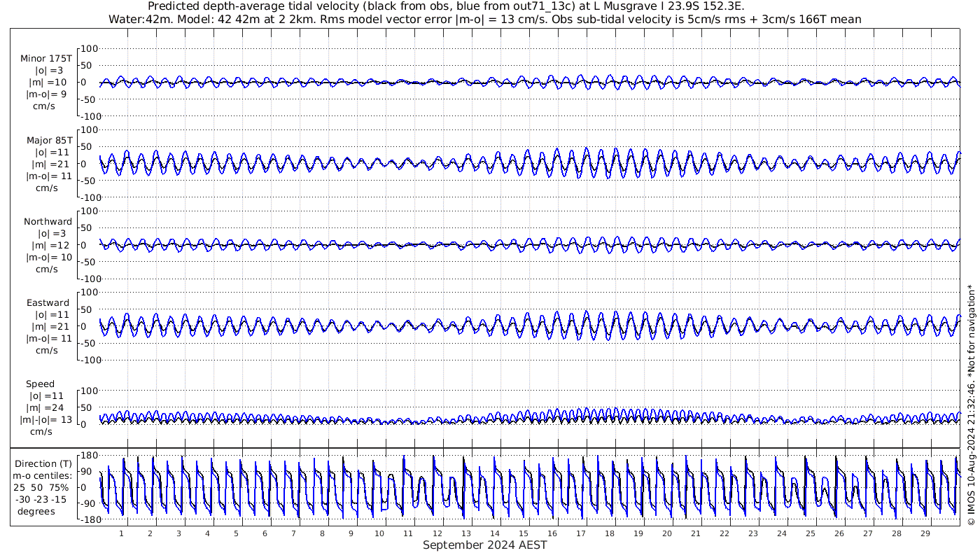Screen dimensions: 980x560
Task: Click the '25 50 75%' centile header
Action: pos(41,488)
